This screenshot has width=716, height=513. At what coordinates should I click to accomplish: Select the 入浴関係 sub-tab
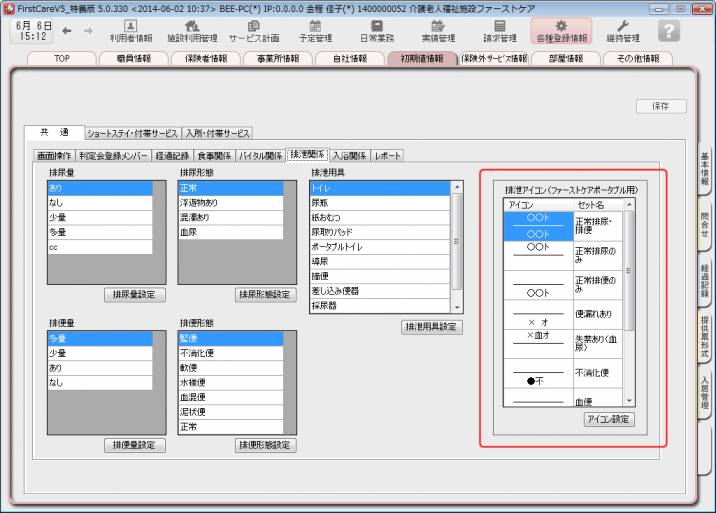(x=349, y=155)
